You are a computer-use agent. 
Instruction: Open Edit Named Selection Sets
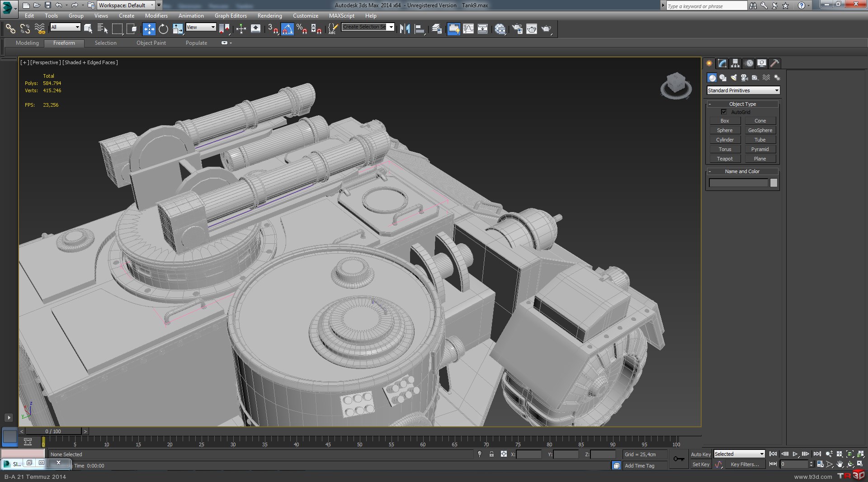[333, 29]
